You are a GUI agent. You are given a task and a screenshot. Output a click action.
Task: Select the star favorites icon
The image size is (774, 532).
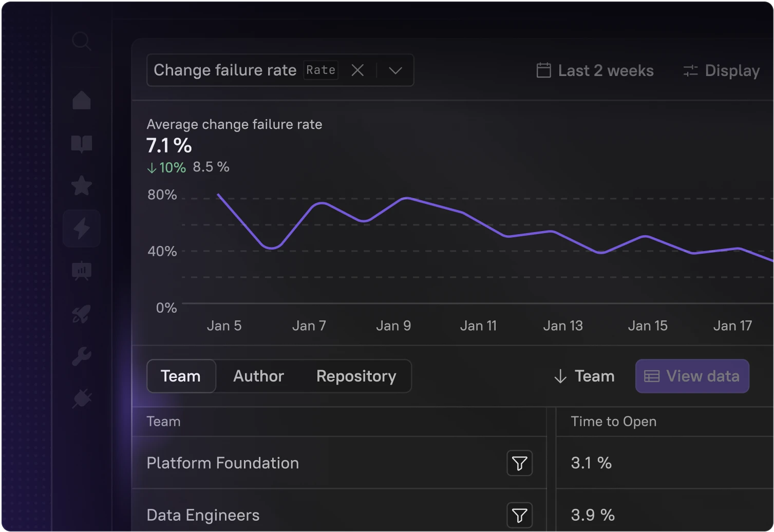tap(82, 186)
